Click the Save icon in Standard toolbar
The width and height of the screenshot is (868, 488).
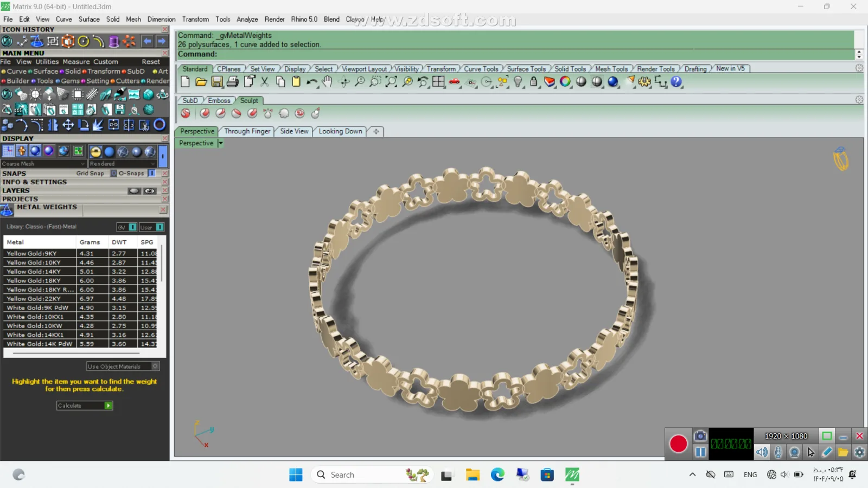[x=217, y=82]
